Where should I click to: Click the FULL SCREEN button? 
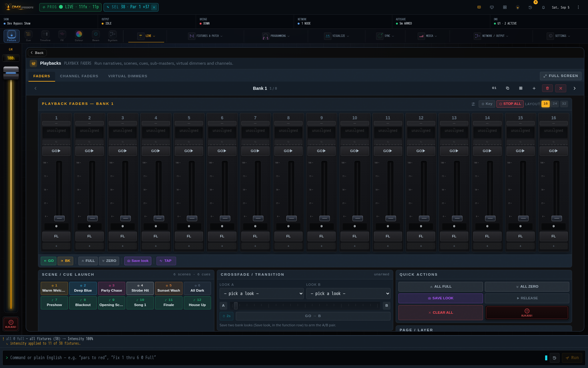point(560,76)
